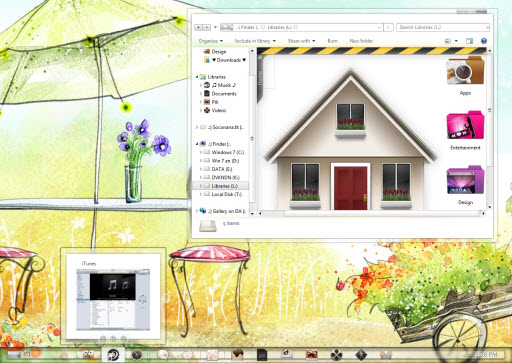Open the speech bubble chat taskbar icon

(x=163, y=355)
